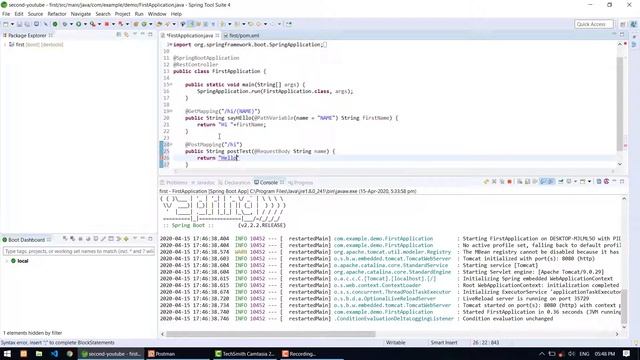Toggle show console when standard error changes

551,182
